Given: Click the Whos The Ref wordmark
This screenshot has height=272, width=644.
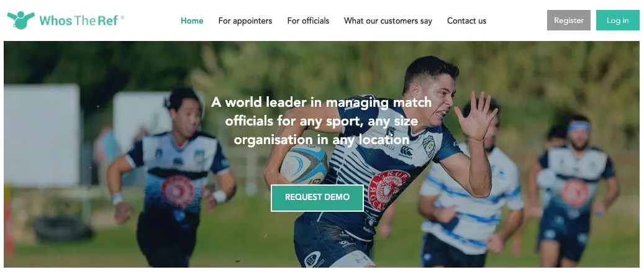Looking at the screenshot, I should 79,20.
